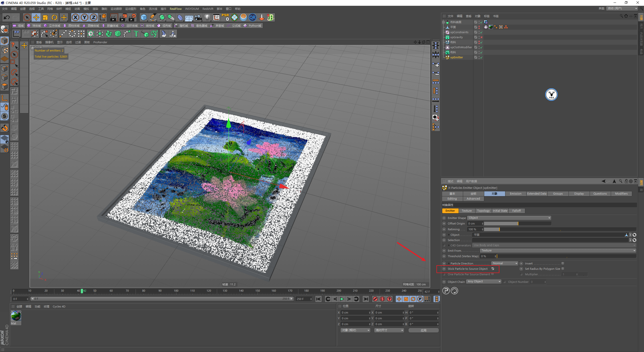Open the Particle Direction Normal dropdown
644x352 pixels.
505,263
